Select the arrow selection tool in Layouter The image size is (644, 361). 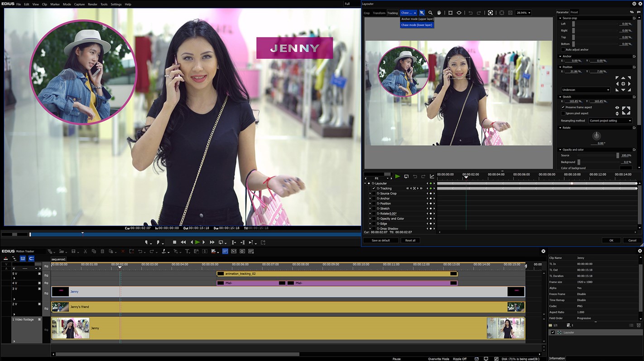422,13
